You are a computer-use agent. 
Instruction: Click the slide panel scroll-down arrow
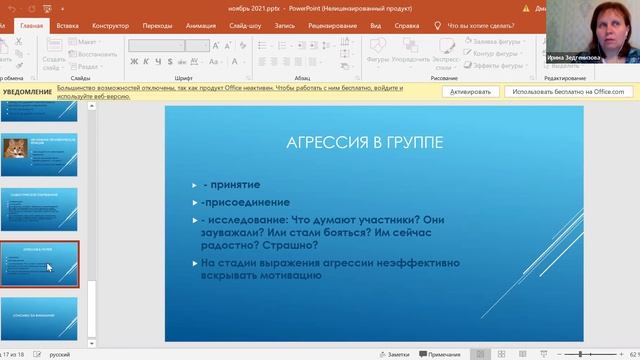92,344
